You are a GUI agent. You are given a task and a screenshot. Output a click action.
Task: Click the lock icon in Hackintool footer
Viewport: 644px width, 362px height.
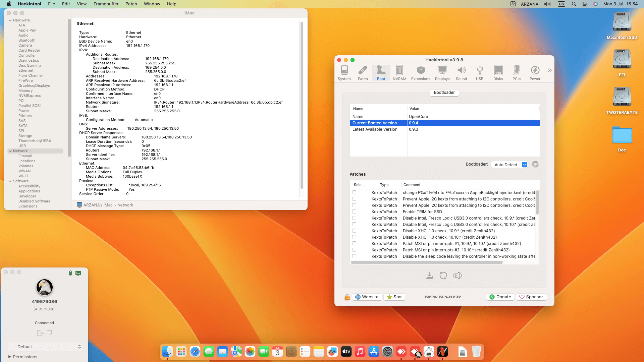347,297
